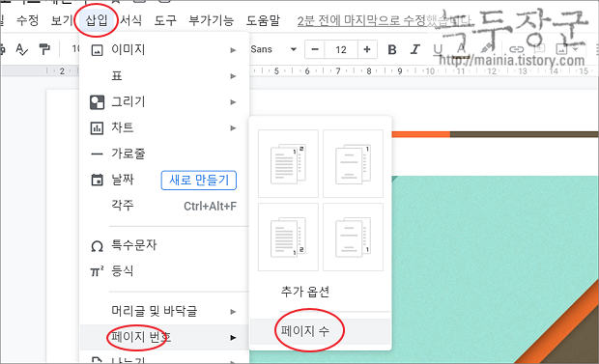Viewport: 599px width, 364px height.
Task: Click the image icon beside 이미지
Action: point(97,50)
